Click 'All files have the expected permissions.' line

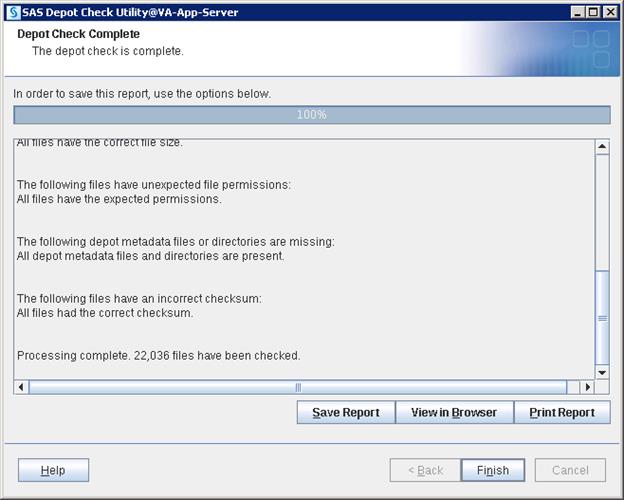119,199
